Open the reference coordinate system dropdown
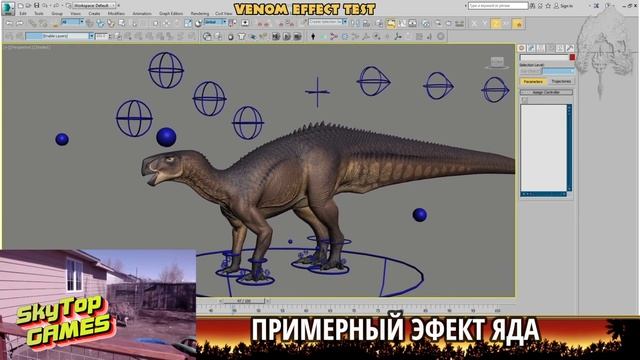The width and height of the screenshot is (640, 360). click(215, 22)
